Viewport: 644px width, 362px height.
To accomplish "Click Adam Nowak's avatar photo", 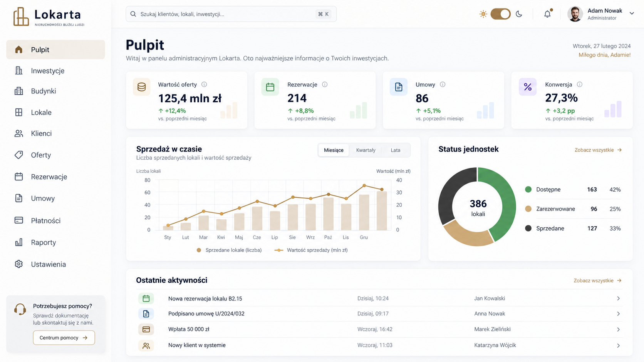I will pyautogui.click(x=575, y=14).
